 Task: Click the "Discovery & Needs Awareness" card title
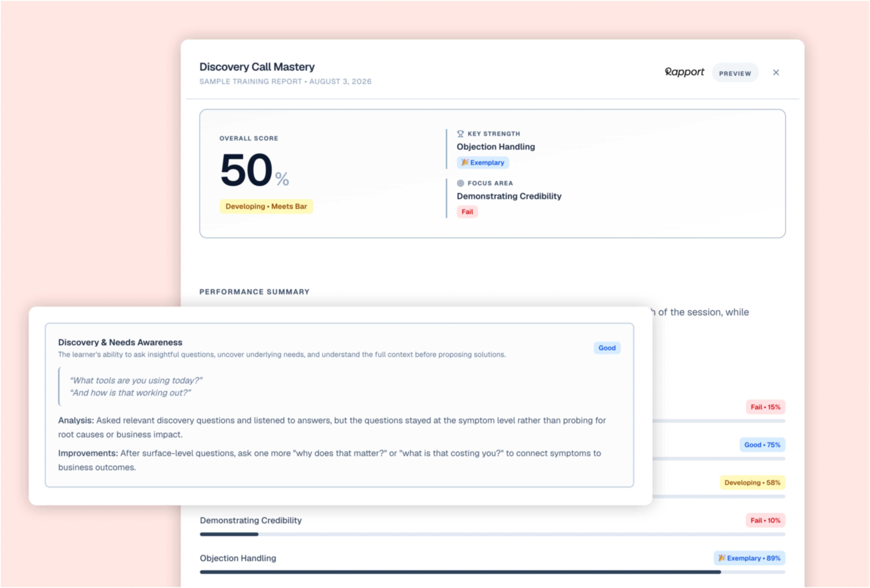(120, 342)
